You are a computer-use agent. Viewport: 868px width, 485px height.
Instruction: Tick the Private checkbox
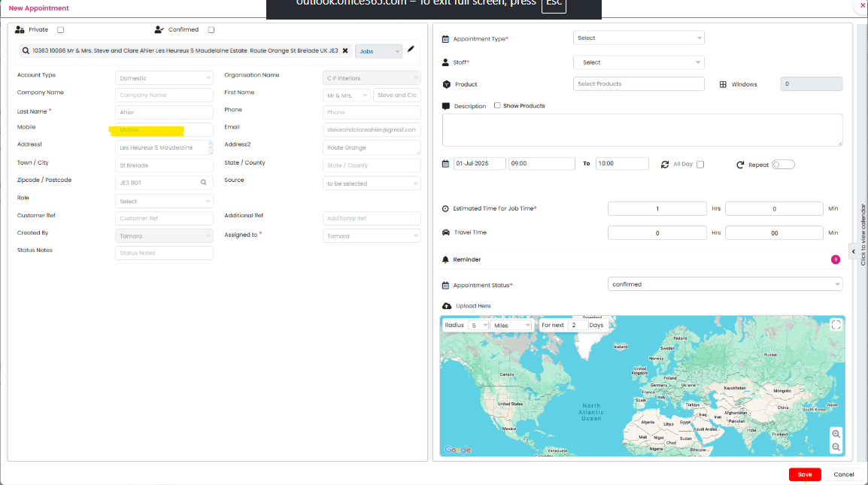click(61, 30)
